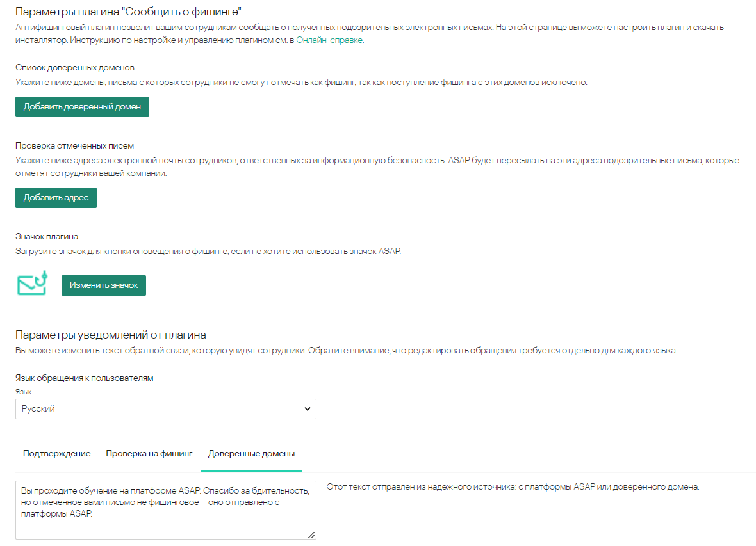Switch to the Подтверждение tab
Screen dimensions: 756x546
coord(56,454)
